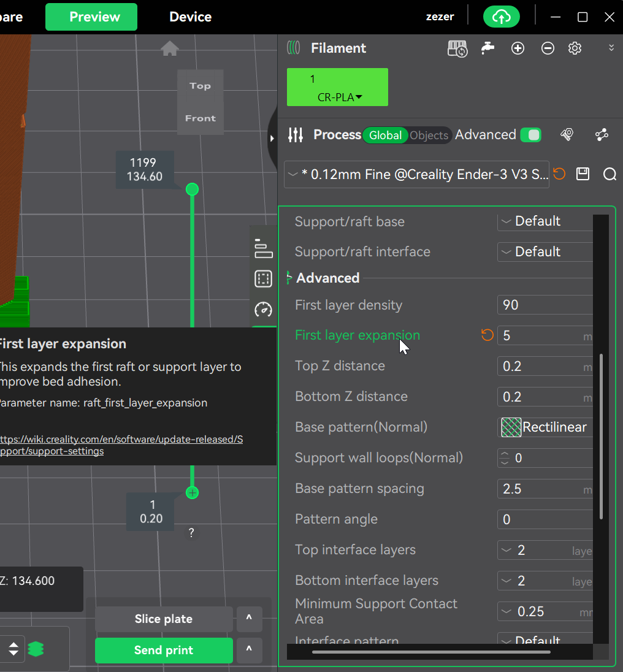Open the 0.12mm Fine preset dropdown
This screenshot has height=672, width=623.
[x=417, y=175]
